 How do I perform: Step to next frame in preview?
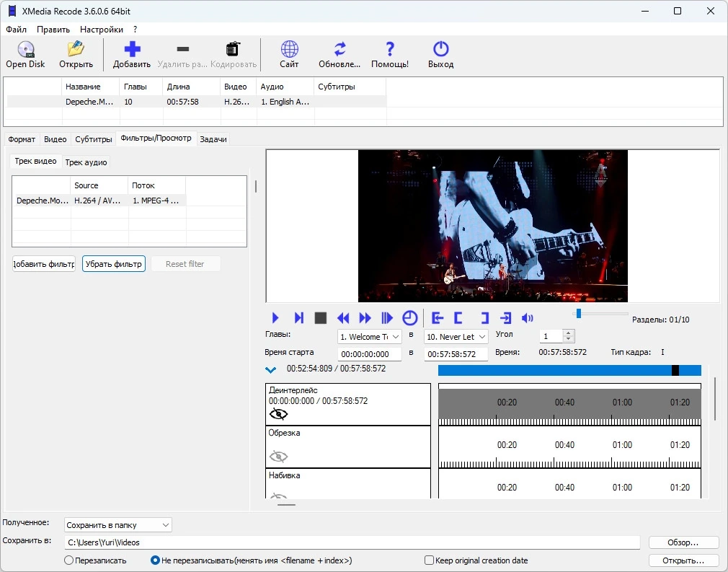[299, 318]
